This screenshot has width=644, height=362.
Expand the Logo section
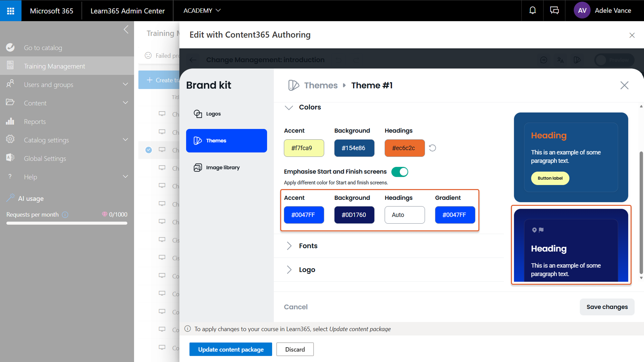click(x=289, y=270)
